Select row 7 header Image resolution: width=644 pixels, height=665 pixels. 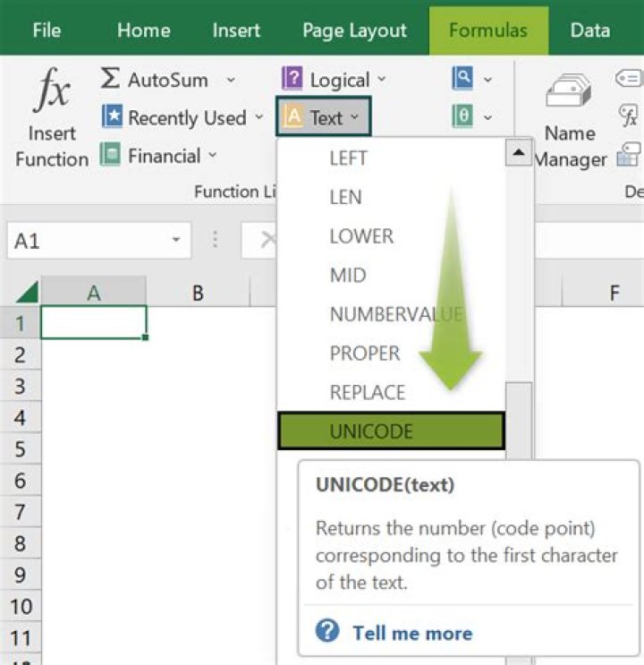tap(20, 511)
